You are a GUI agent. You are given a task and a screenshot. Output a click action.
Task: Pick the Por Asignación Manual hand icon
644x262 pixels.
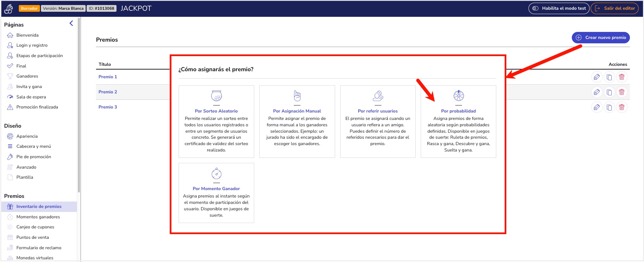(297, 96)
